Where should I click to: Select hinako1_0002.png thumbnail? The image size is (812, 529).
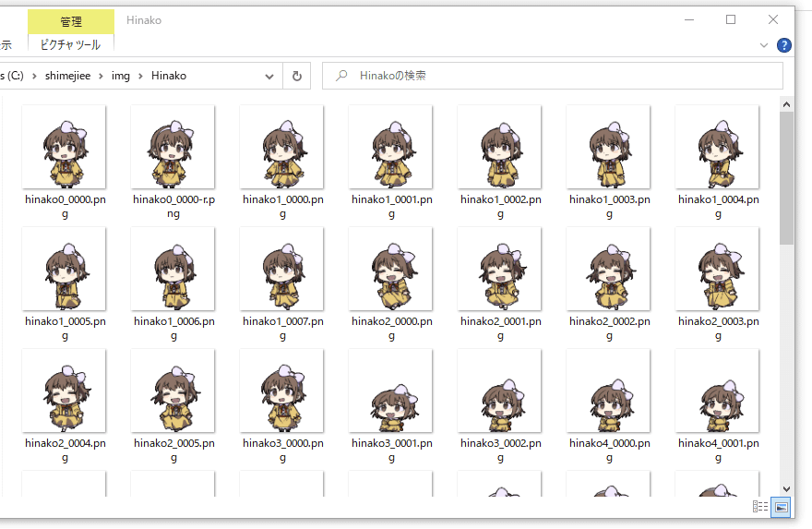pyautogui.click(x=500, y=147)
